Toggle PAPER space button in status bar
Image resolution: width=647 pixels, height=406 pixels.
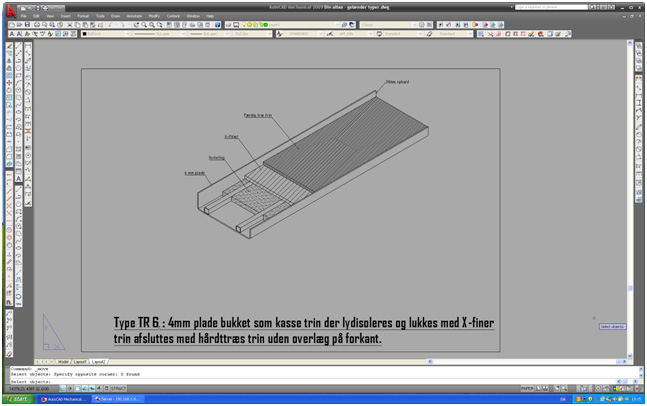pos(527,388)
